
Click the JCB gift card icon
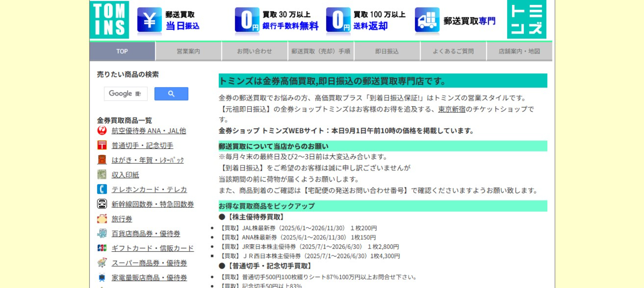pyautogui.click(x=102, y=248)
